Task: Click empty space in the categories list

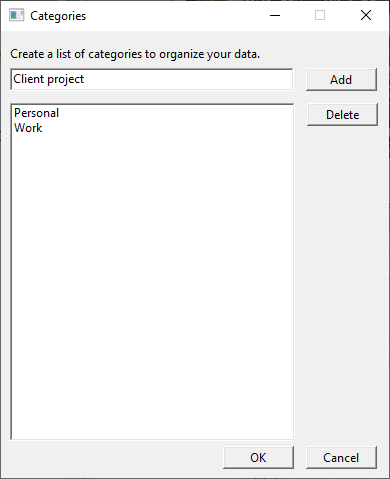Action: [x=152, y=283]
